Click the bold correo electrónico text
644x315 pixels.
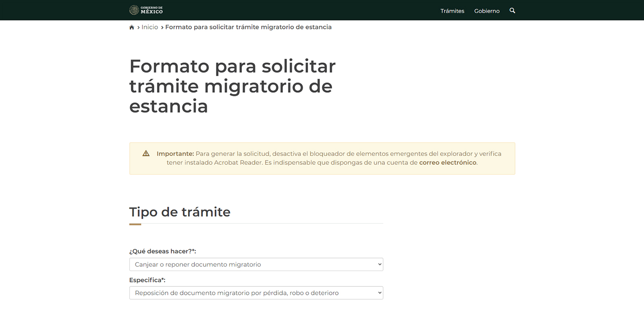448,163
